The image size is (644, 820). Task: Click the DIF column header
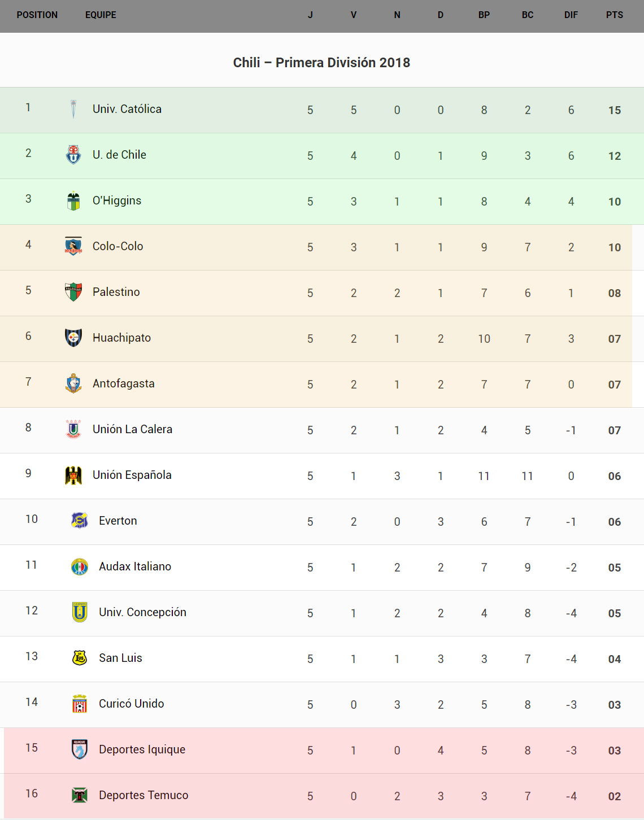[571, 15]
